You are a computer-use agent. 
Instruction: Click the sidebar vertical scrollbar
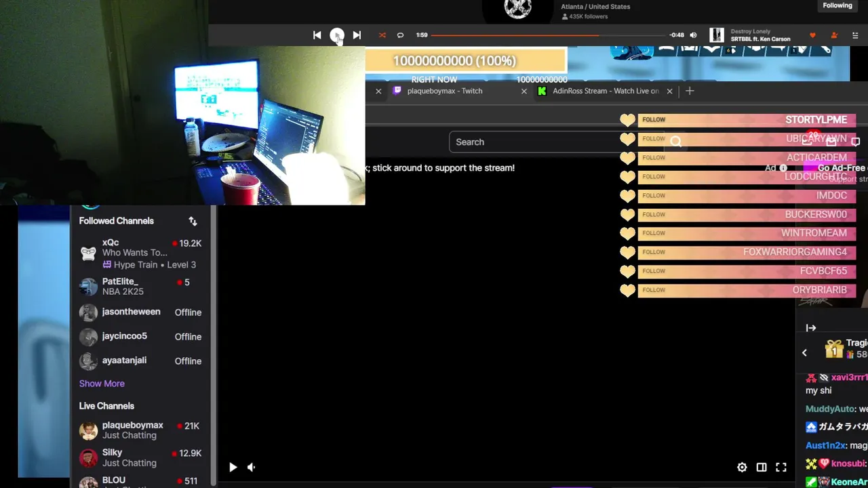(x=213, y=346)
